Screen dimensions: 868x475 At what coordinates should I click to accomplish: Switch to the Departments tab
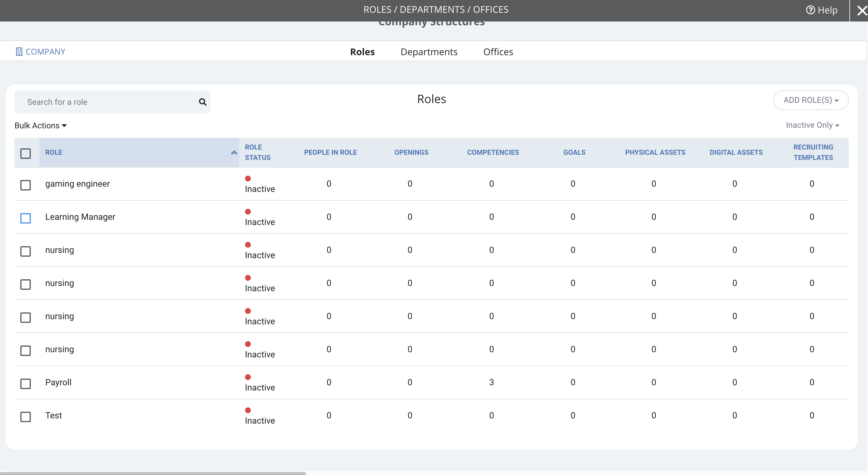tap(429, 52)
